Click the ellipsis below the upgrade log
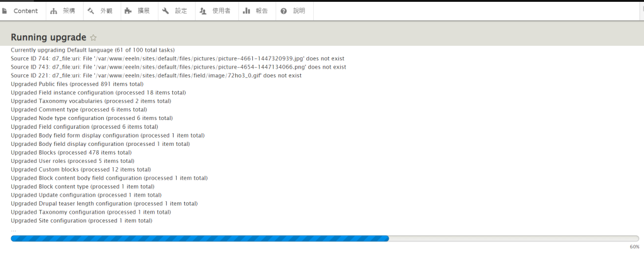The height and width of the screenshot is (259, 644). tap(14, 229)
